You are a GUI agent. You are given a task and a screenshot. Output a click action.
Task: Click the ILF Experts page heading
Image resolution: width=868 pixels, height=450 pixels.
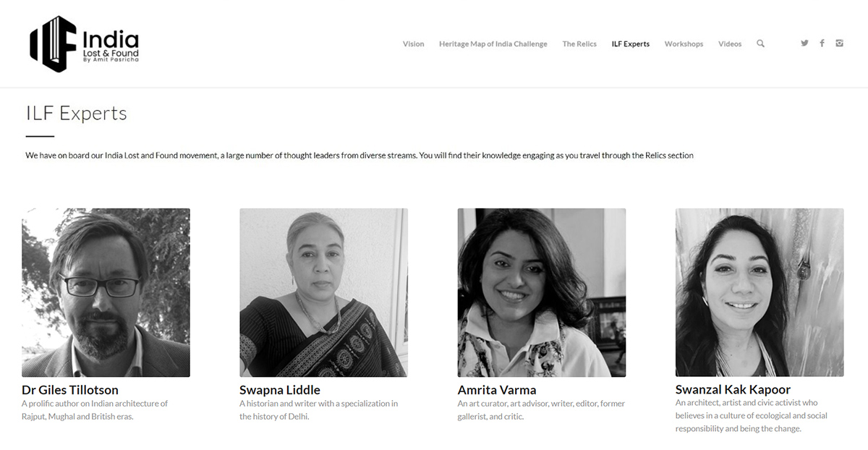[x=76, y=113]
